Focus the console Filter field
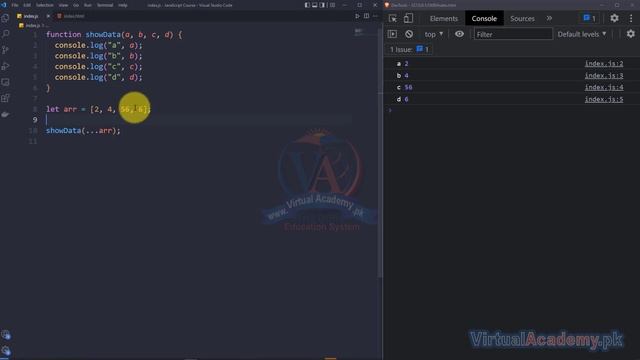This screenshot has width=640, height=360. pyautogui.click(x=513, y=34)
